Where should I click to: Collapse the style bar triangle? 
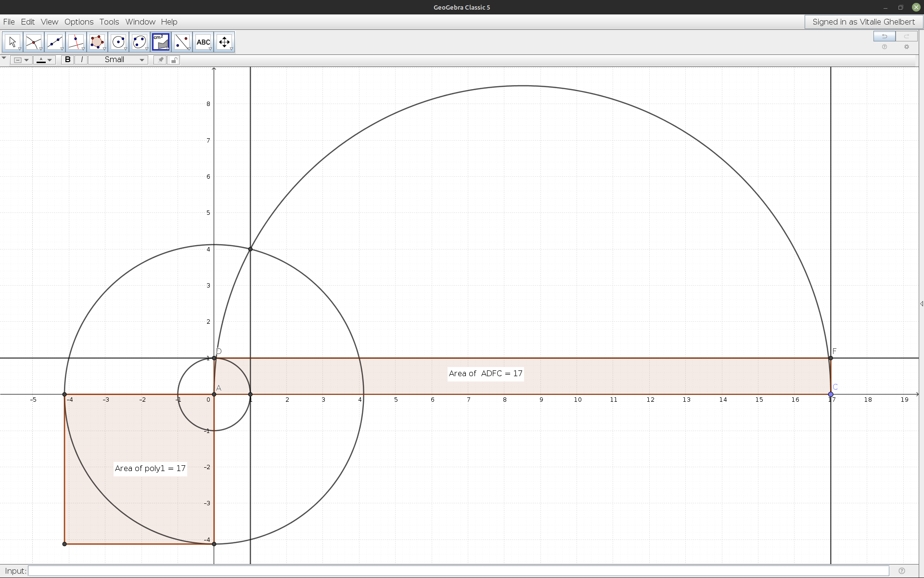[x=4, y=58]
